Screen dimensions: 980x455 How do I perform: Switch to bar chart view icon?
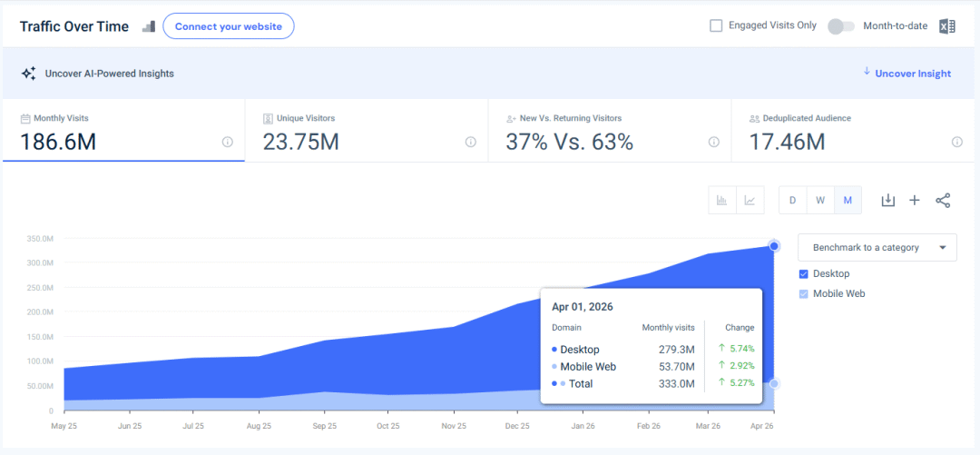(722, 201)
